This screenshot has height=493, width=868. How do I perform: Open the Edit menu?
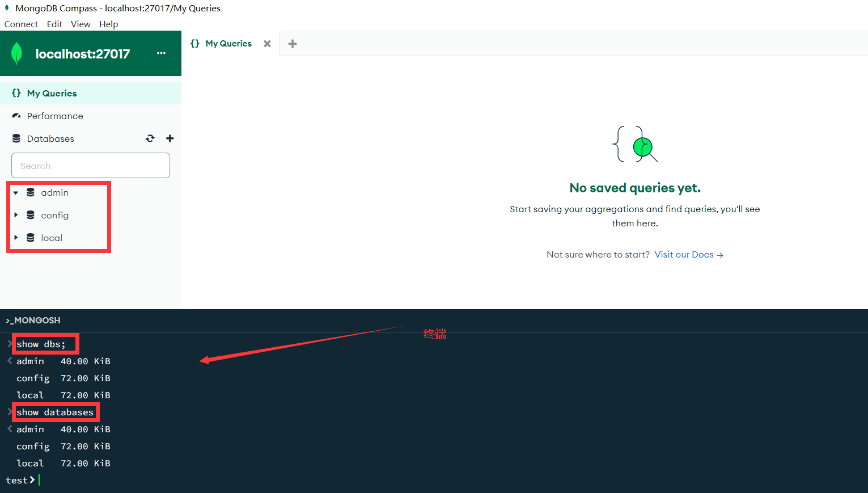coord(54,24)
